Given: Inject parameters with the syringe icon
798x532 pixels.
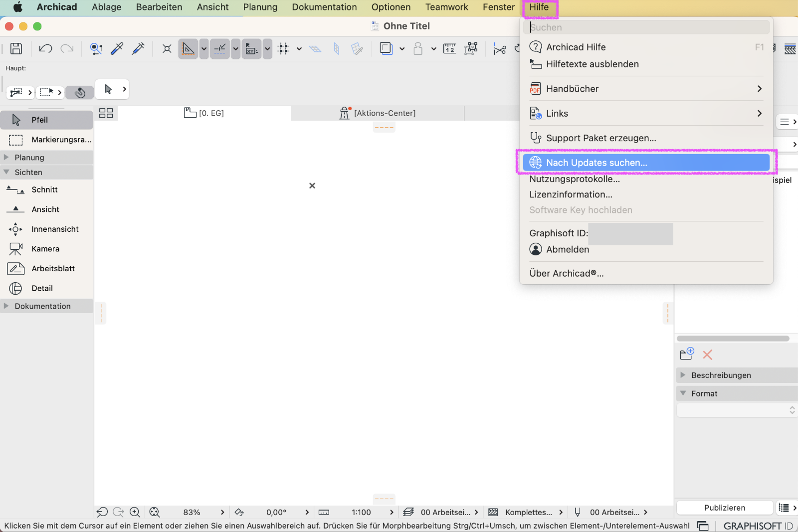Looking at the screenshot, I should click(x=138, y=48).
